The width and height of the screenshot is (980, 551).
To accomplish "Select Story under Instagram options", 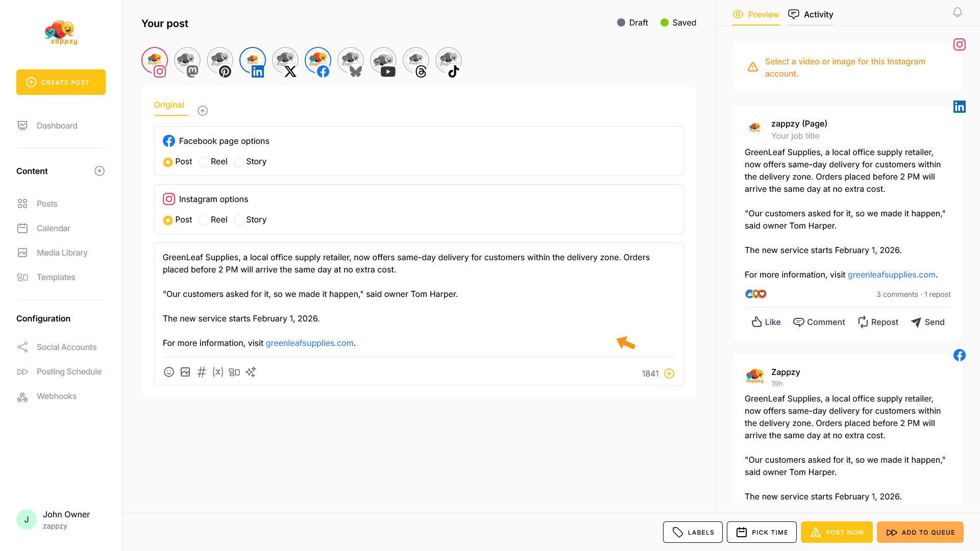I will [x=239, y=220].
